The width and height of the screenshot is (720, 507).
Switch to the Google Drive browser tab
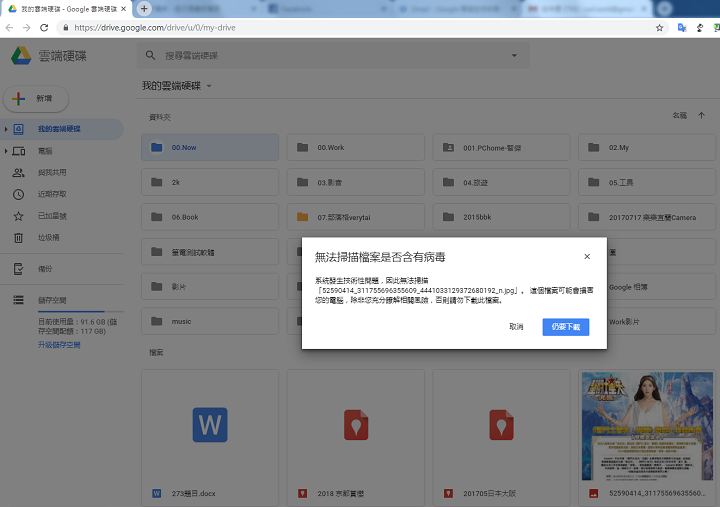(x=68, y=9)
